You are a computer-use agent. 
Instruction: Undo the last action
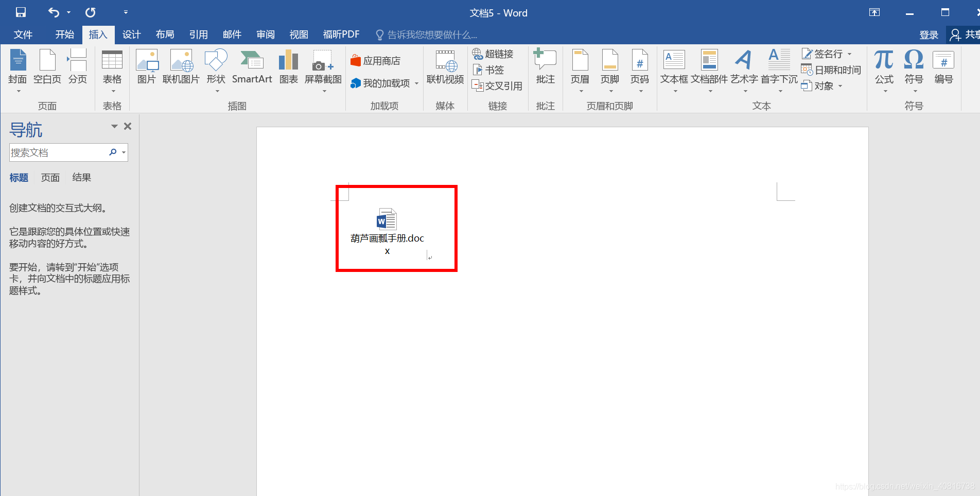pyautogui.click(x=54, y=12)
